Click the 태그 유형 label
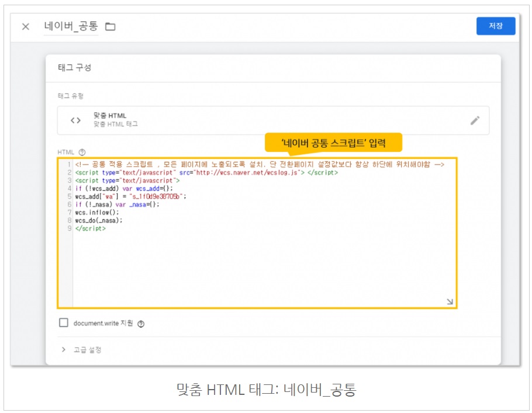 [71, 96]
